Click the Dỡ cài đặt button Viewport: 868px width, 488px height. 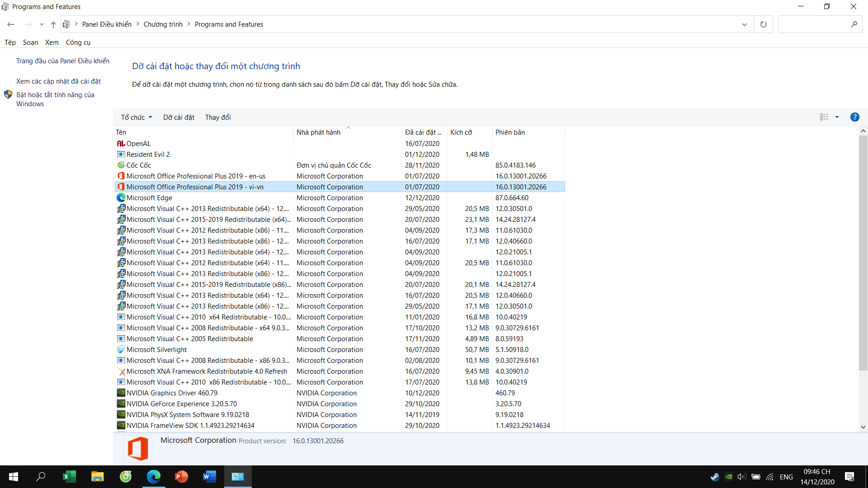click(x=179, y=117)
